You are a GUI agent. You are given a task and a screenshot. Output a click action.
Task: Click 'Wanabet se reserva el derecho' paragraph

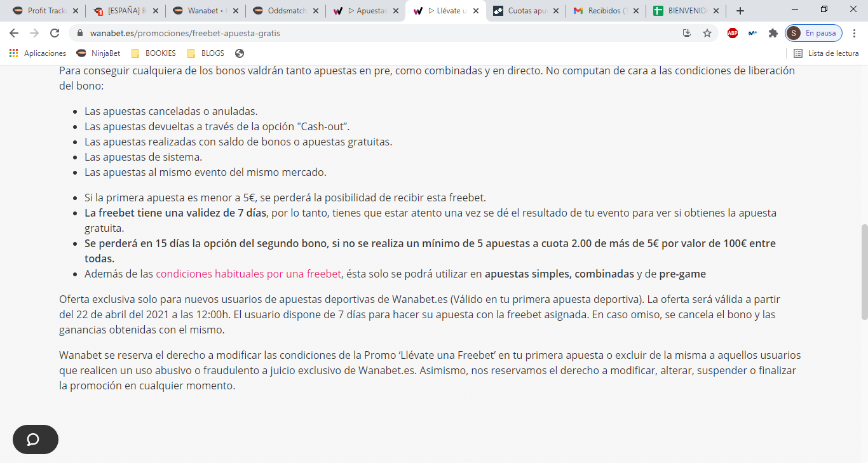tap(430, 370)
